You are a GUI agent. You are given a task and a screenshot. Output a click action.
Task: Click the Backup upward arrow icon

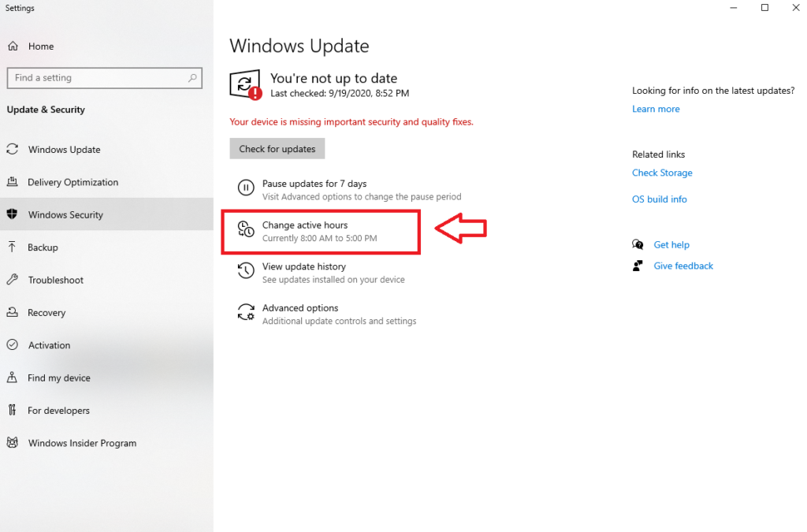(x=13, y=247)
